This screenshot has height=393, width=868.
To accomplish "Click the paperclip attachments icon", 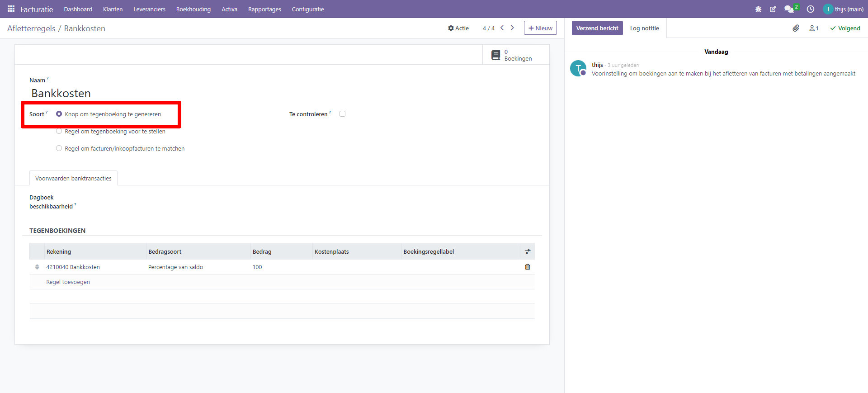I will pos(796,28).
